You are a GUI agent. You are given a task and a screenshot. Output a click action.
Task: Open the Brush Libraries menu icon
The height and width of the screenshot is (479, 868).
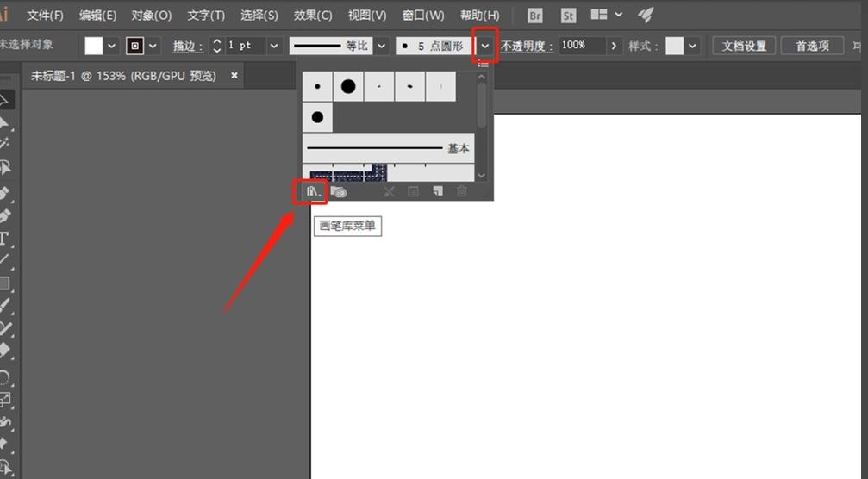[x=313, y=192]
